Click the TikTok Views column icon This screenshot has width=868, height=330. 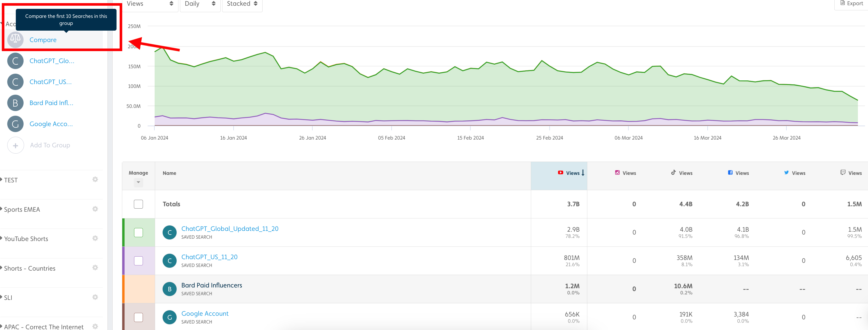click(673, 173)
